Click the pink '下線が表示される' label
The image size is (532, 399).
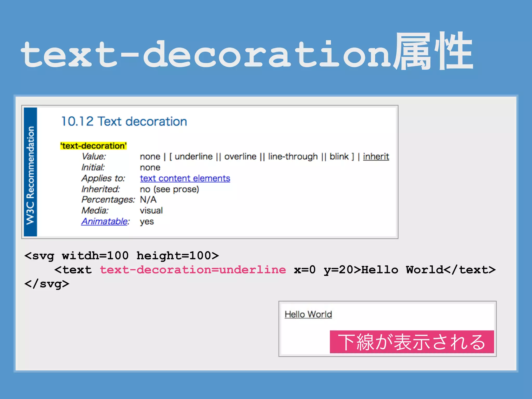pyautogui.click(x=412, y=342)
